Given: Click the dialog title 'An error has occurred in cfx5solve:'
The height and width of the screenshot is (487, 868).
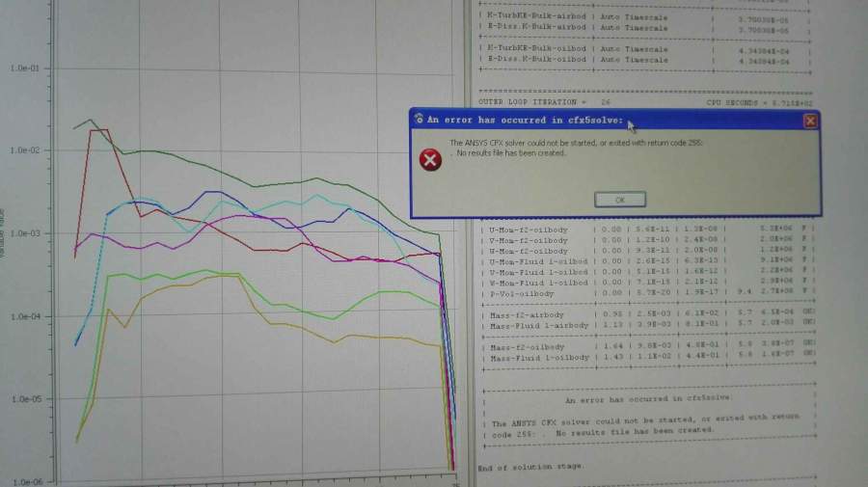Looking at the screenshot, I should [525, 120].
